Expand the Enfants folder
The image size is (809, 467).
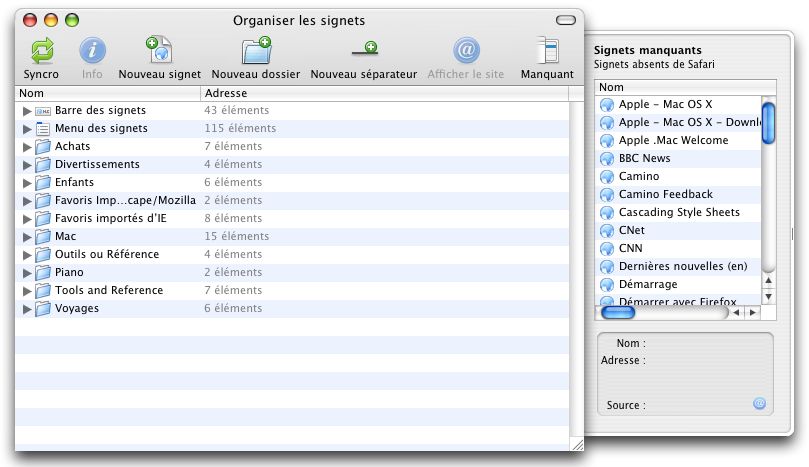click(x=27, y=183)
